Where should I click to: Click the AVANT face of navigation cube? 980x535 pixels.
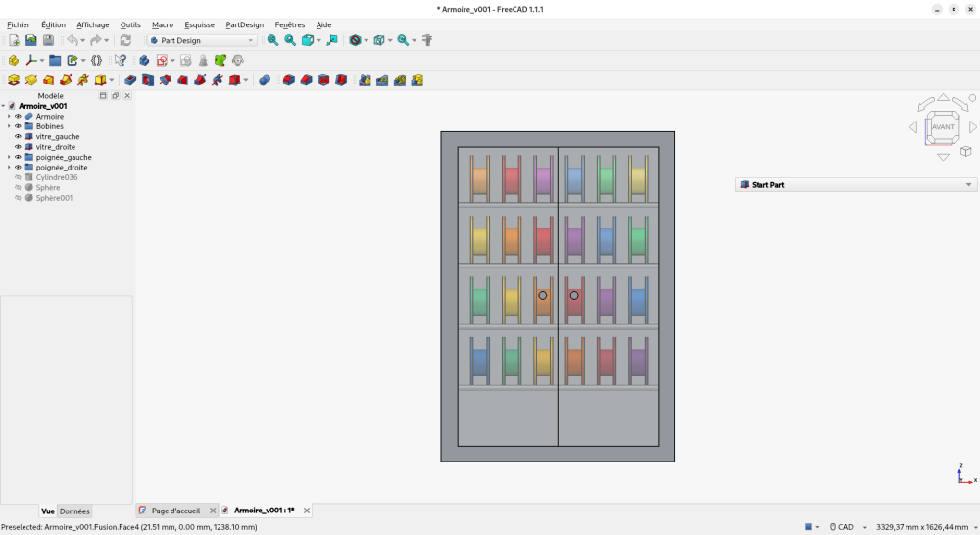tap(943, 126)
